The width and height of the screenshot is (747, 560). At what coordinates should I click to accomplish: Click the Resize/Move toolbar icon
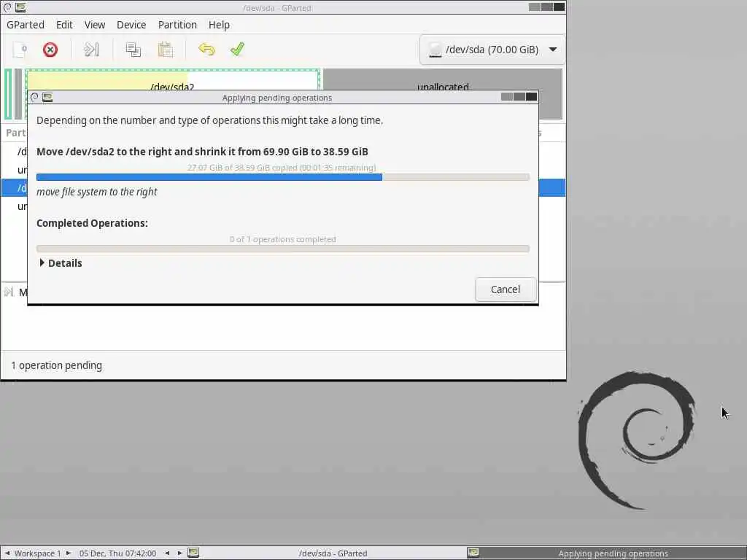[91, 50]
